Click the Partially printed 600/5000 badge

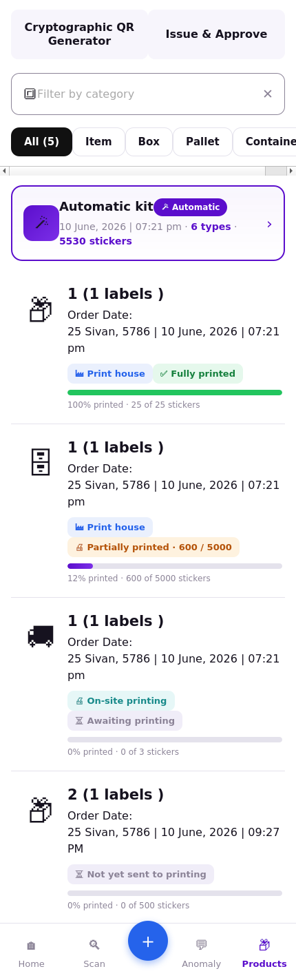pos(154,548)
